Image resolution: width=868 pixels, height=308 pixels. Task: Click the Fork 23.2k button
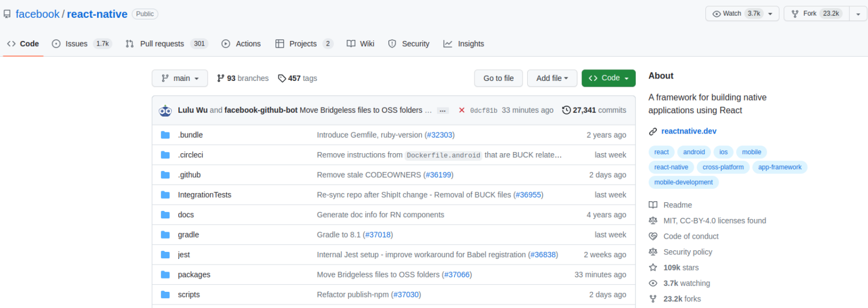(816, 14)
